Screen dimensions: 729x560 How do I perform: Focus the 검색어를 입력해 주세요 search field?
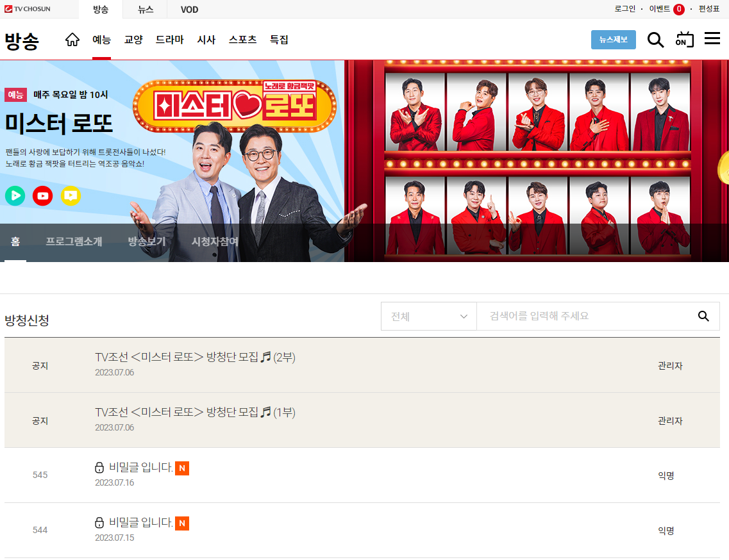pos(586,317)
